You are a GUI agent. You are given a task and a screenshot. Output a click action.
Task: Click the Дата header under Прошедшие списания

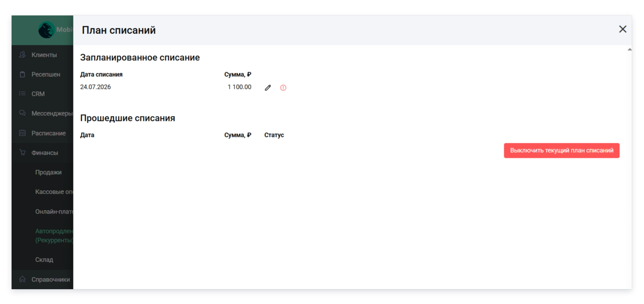click(87, 135)
